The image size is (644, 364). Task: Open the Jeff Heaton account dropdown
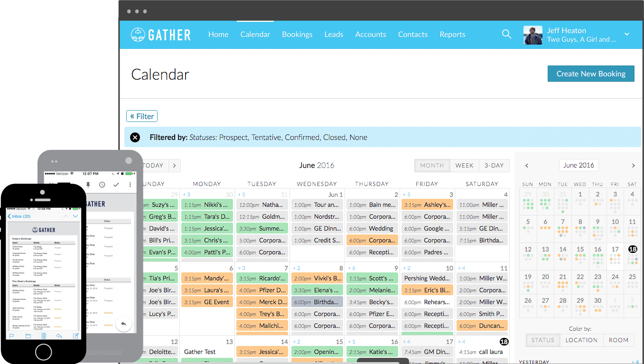point(626,34)
